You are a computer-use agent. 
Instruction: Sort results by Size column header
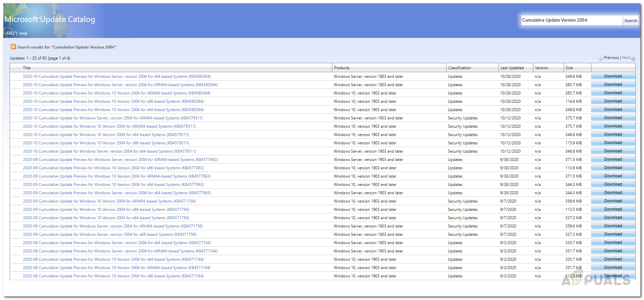pyautogui.click(x=569, y=68)
